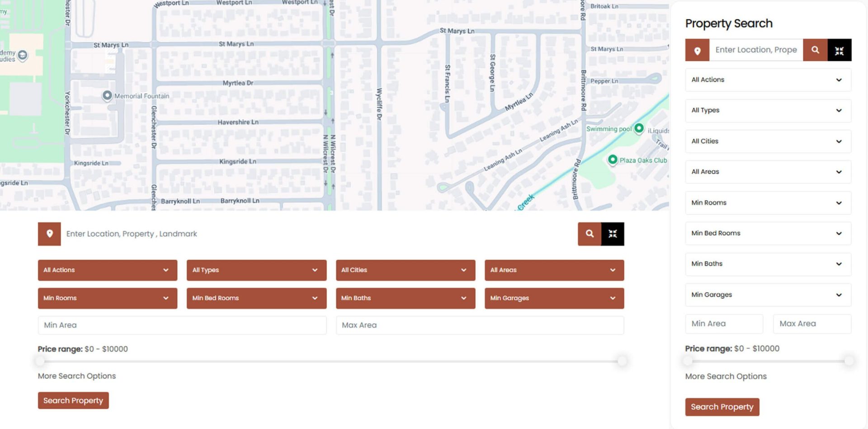The height and width of the screenshot is (429, 868).
Task: Click the Plaza Oaks Club map marker
Action: (613, 159)
